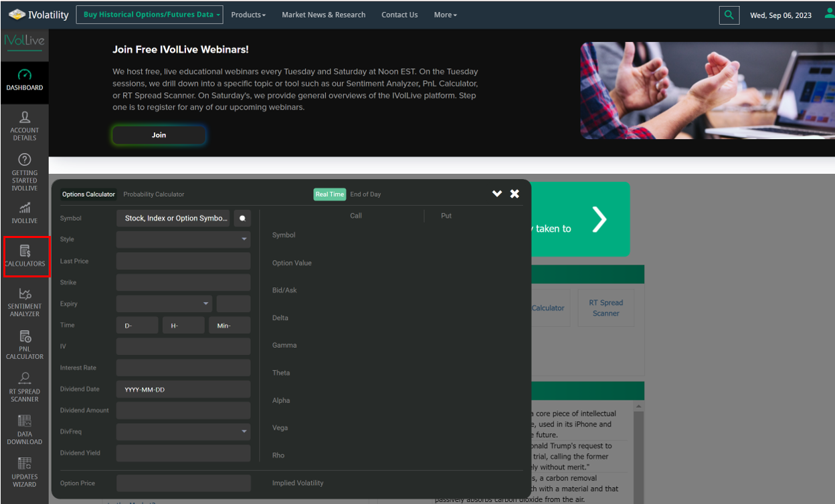The height and width of the screenshot is (504, 835).
Task: Select the Options Calculator tab
Action: click(x=88, y=195)
